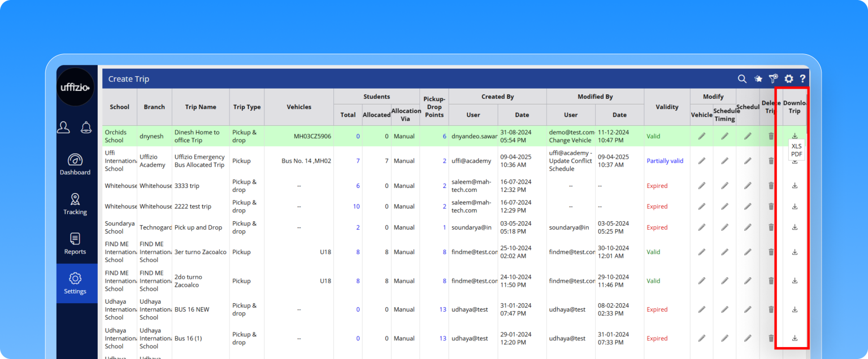This screenshot has height=359, width=868.
Task: Click total students count 10 for 2222 test trip
Action: [x=356, y=207]
